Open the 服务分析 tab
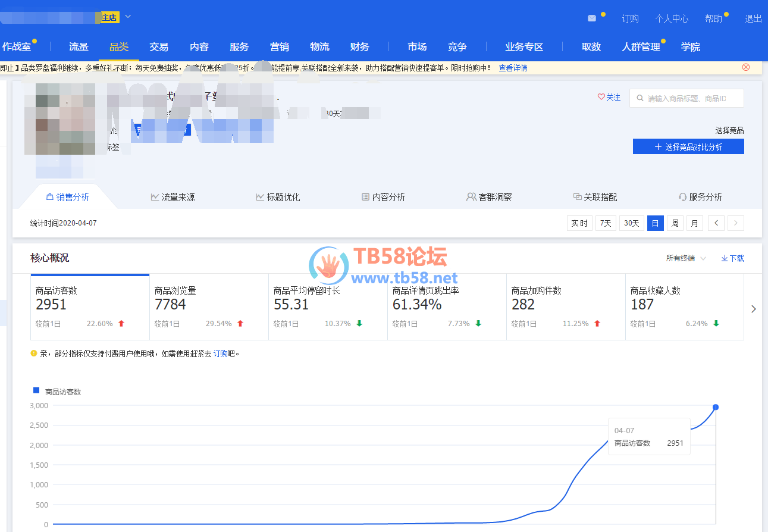 click(x=700, y=197)
